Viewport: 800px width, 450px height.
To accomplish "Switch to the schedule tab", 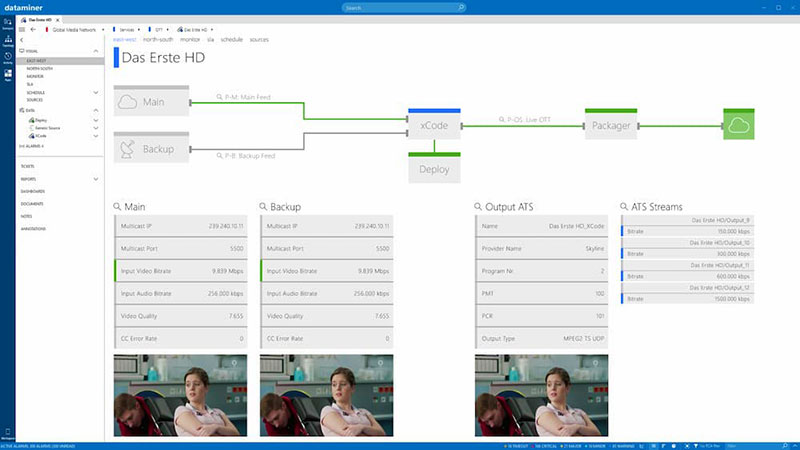I will point(232,39).
